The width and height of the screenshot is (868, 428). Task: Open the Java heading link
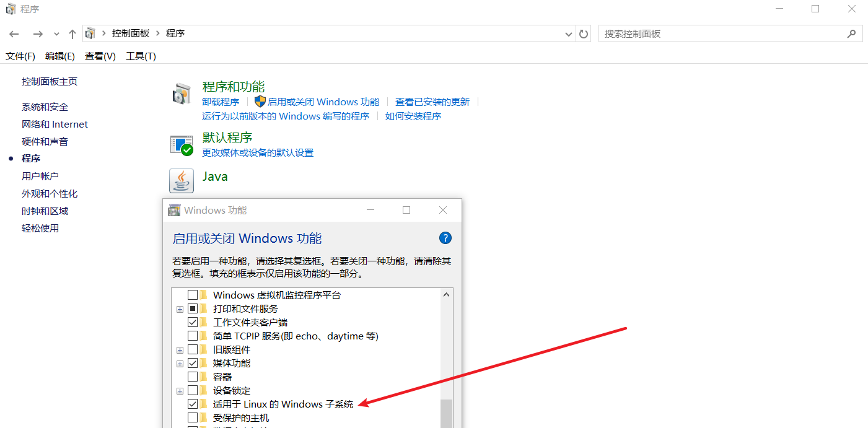point(215,177)
